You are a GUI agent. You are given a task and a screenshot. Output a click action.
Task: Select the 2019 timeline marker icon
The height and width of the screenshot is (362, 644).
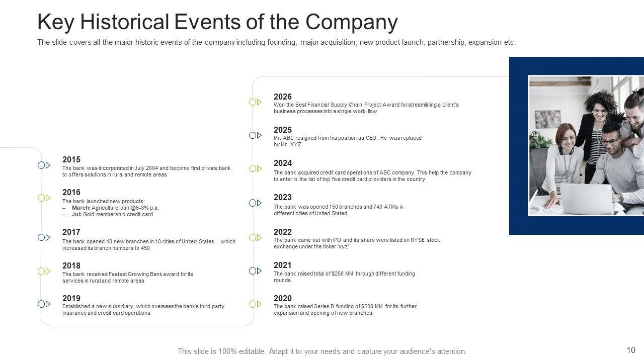(44, 304)
